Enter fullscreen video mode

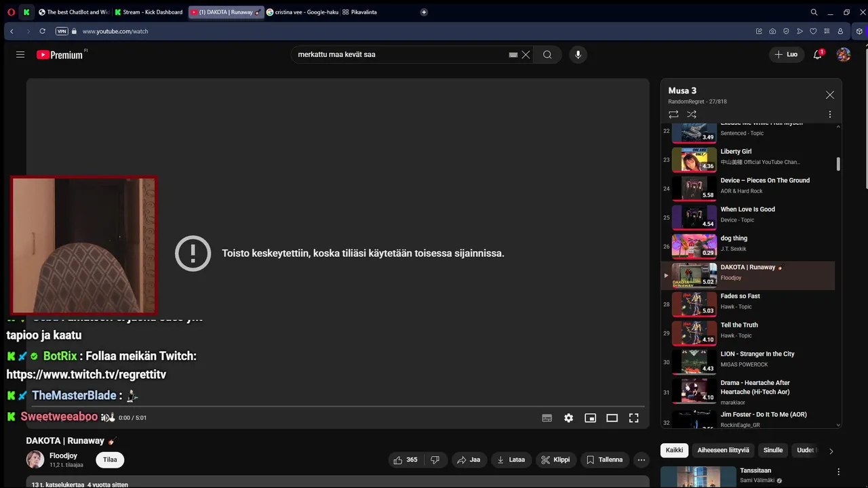pos(634,418)
